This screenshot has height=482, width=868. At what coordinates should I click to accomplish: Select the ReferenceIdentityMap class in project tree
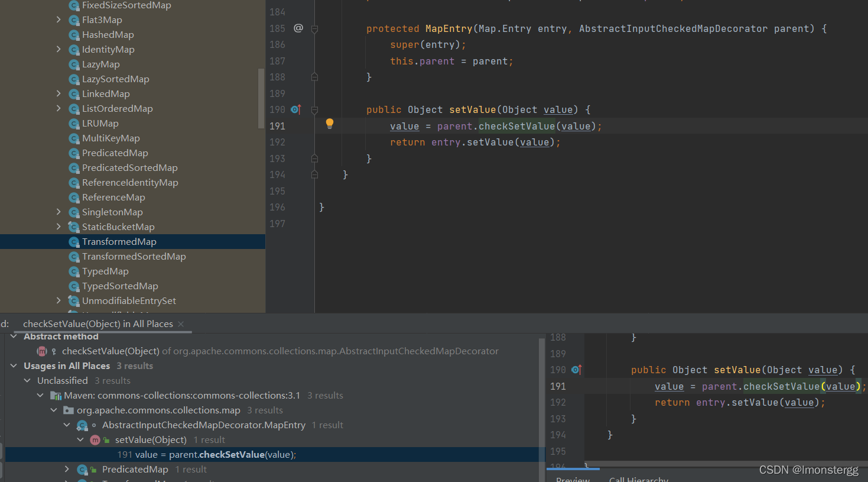click(130, 183)
